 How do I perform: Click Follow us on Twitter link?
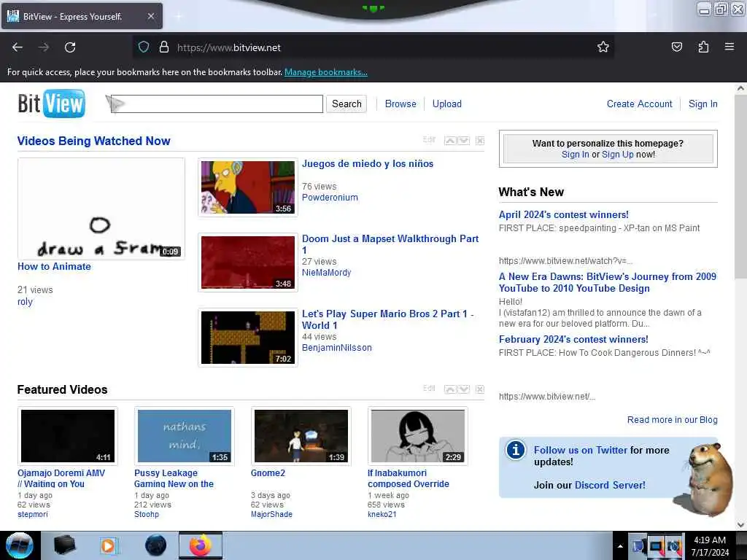580,450
